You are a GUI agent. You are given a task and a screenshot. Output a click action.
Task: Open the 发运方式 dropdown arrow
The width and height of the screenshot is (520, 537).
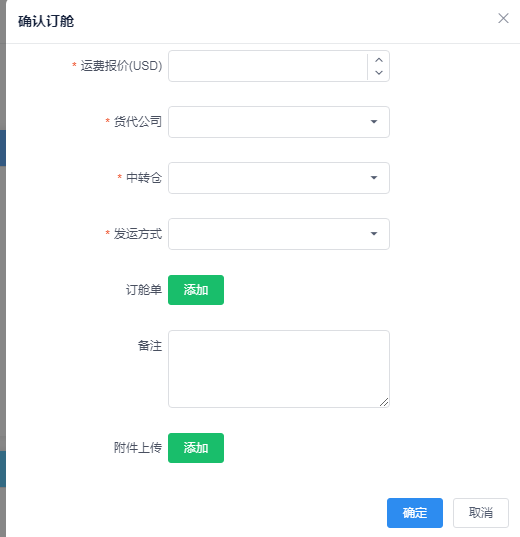coord(374,234)
